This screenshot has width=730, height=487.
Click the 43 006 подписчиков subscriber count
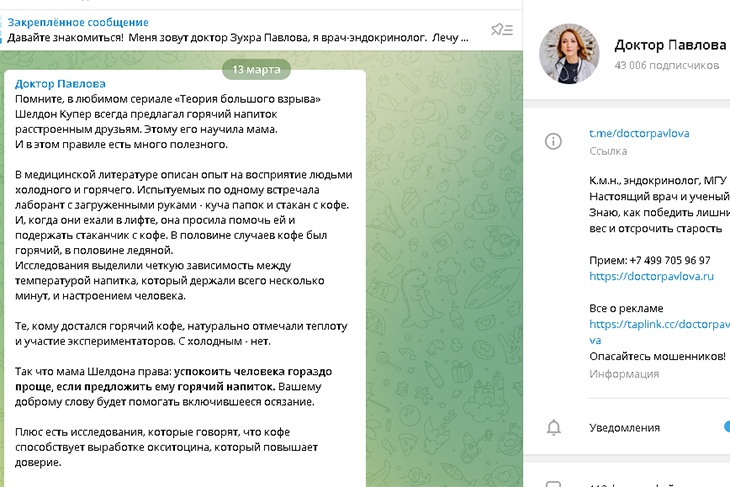pos(667,65)
